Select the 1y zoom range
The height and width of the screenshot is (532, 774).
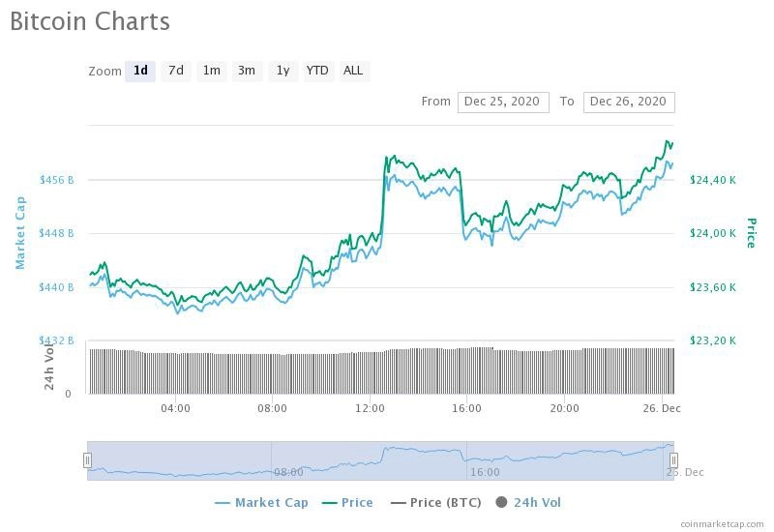283,71
